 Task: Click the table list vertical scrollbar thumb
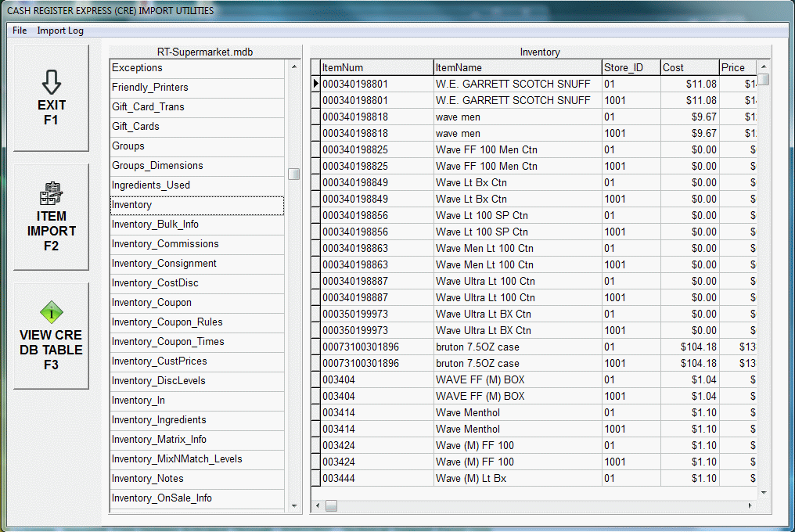(x=294, y=174)
